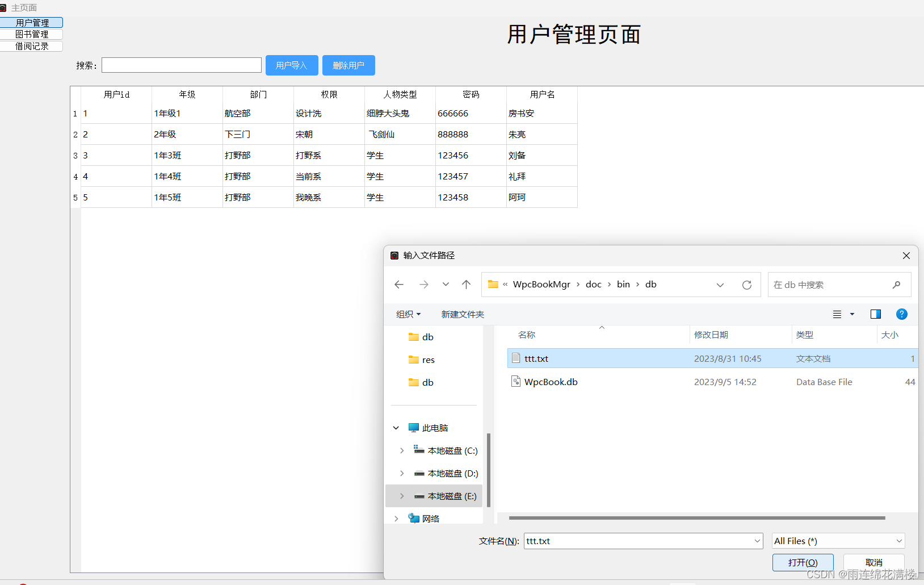The width and height of the screenshot is (924, 585).
Task: Select table cell 房书安
Action: [542, 113]
